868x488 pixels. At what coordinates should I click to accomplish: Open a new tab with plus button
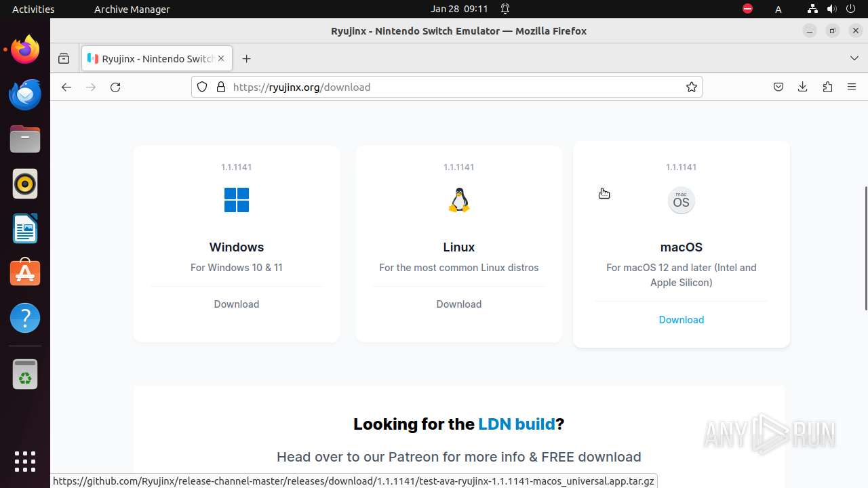246,58
